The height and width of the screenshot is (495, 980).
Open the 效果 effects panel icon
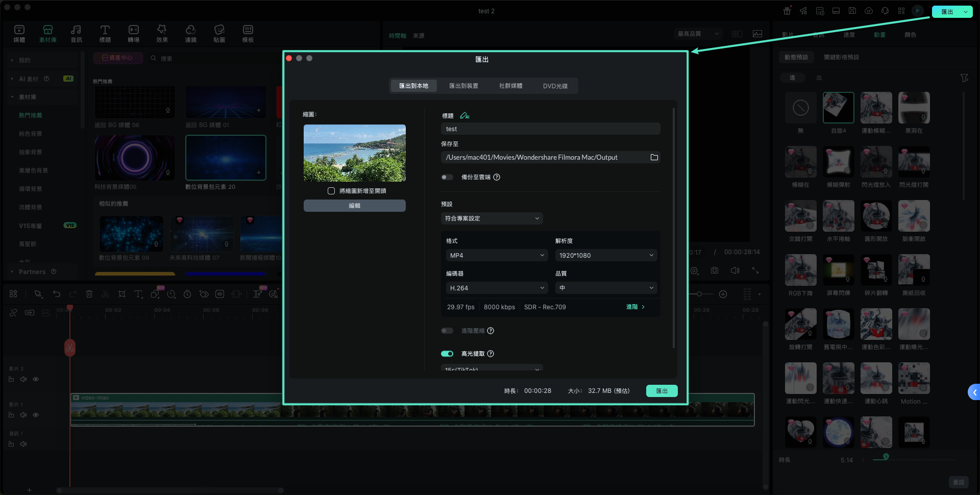[x=162, y=34]
